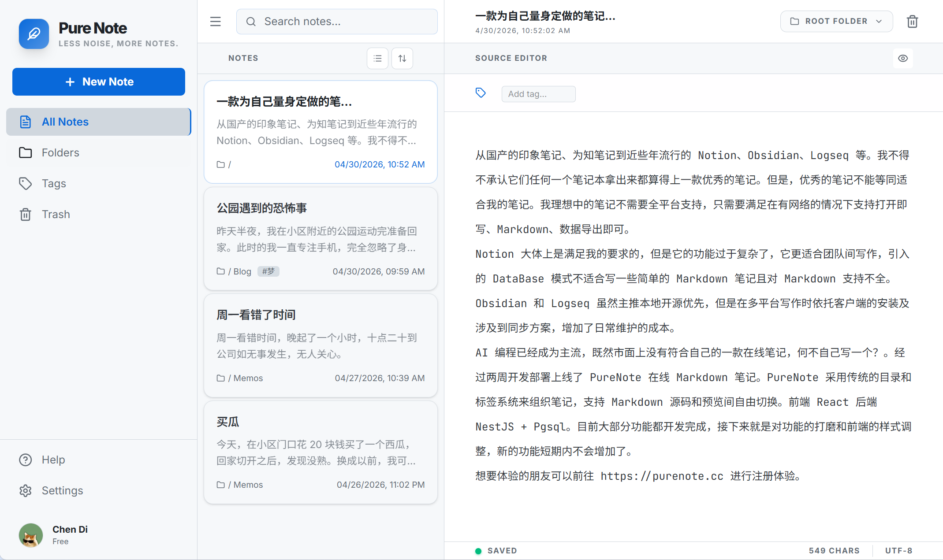Open the Trash section

99,214
